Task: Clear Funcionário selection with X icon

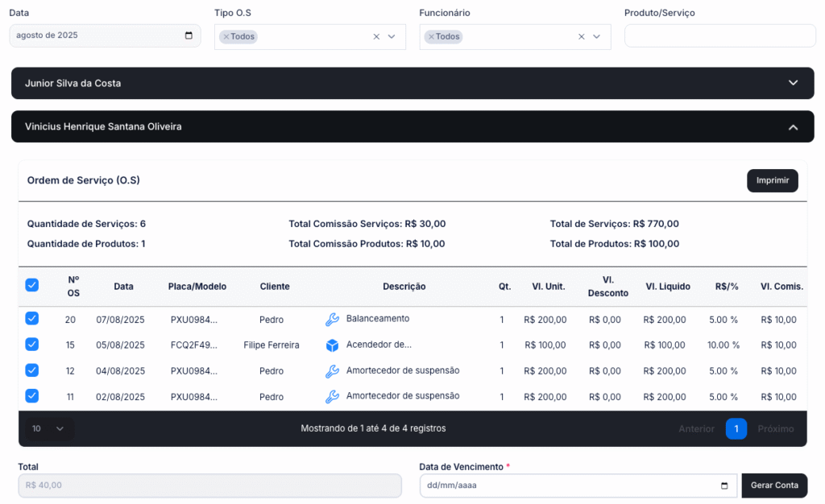Action: 582,36
